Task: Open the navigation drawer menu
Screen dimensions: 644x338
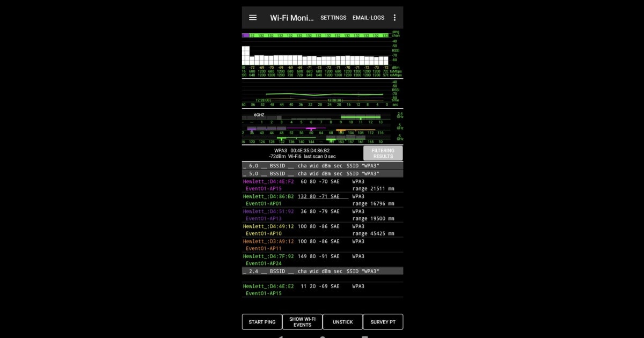Action: coord(253,17)
